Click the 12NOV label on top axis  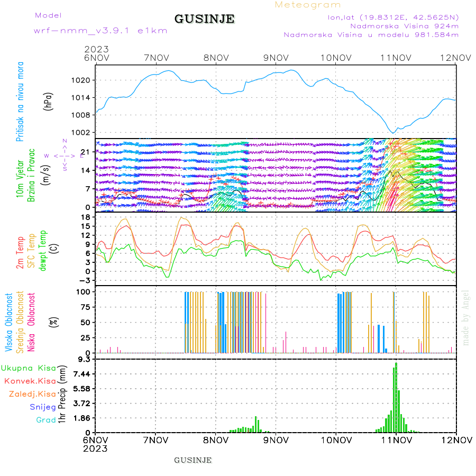coord(456,58)
